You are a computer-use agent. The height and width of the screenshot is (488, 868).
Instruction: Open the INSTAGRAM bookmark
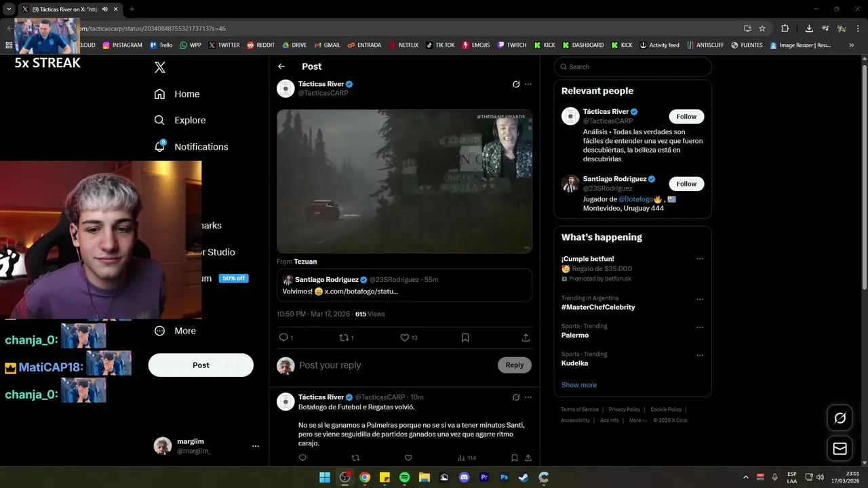pos(122,45)
